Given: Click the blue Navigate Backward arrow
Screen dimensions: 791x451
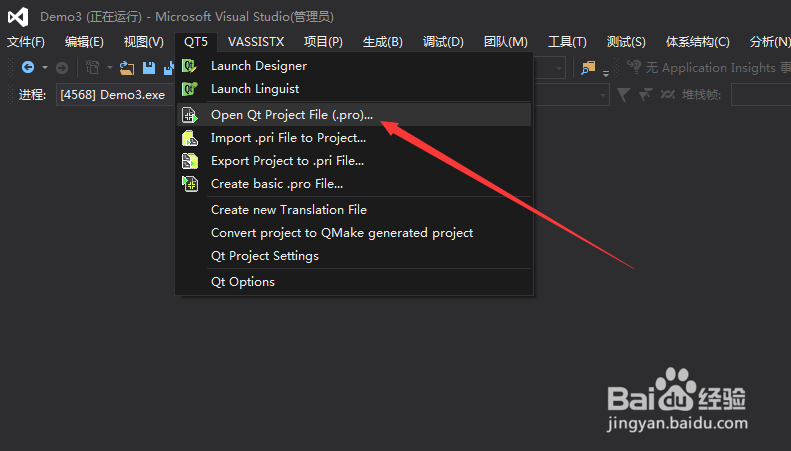Looking at the screenshot, I should tap(28, 68).
